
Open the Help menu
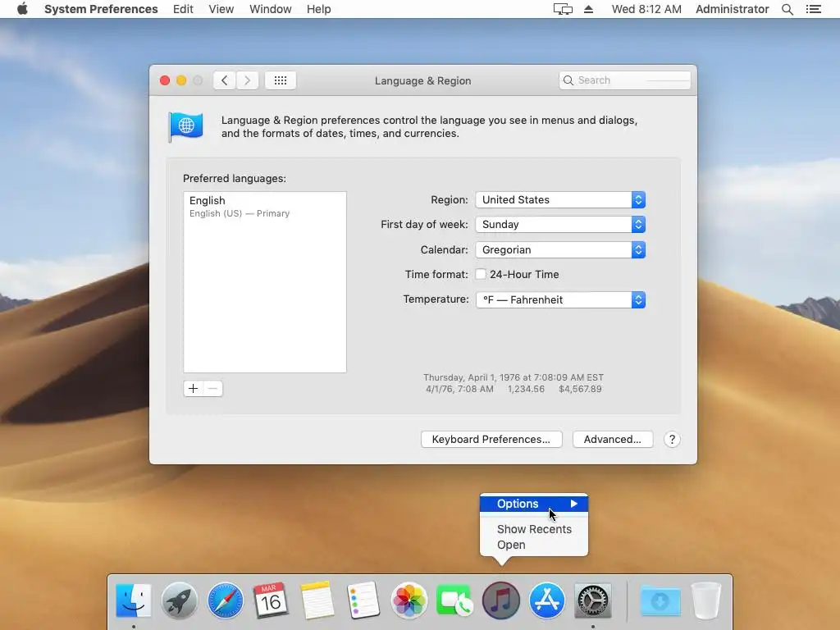[x=319, y=9]
